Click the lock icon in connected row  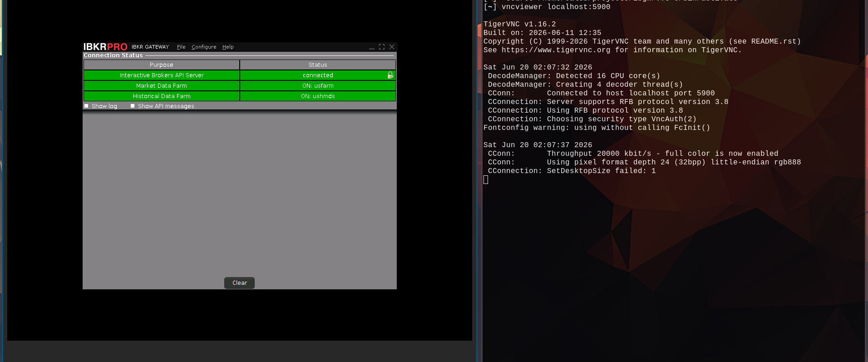tap(390, 75)
